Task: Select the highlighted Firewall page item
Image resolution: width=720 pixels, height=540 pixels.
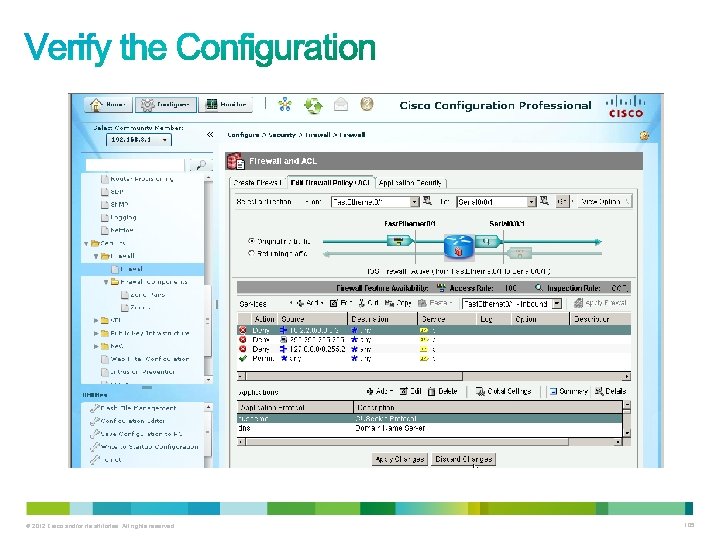Action: click(142, 269)
